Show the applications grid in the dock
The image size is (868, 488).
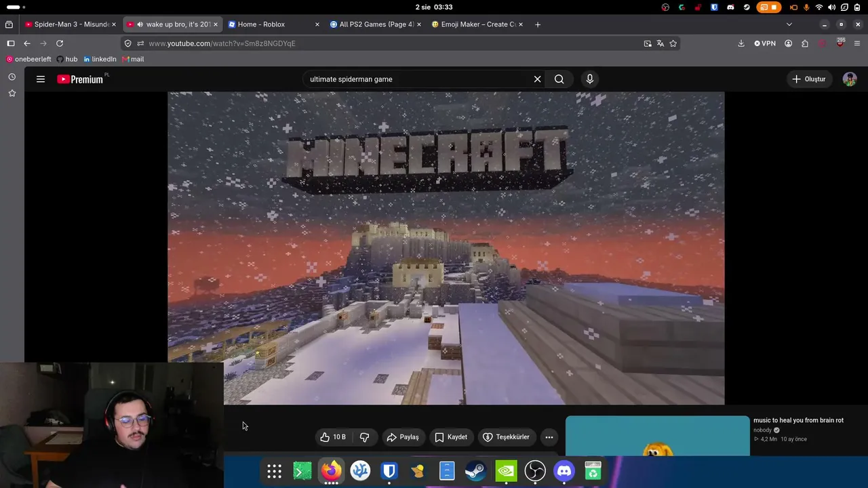(x=274, y=471)
